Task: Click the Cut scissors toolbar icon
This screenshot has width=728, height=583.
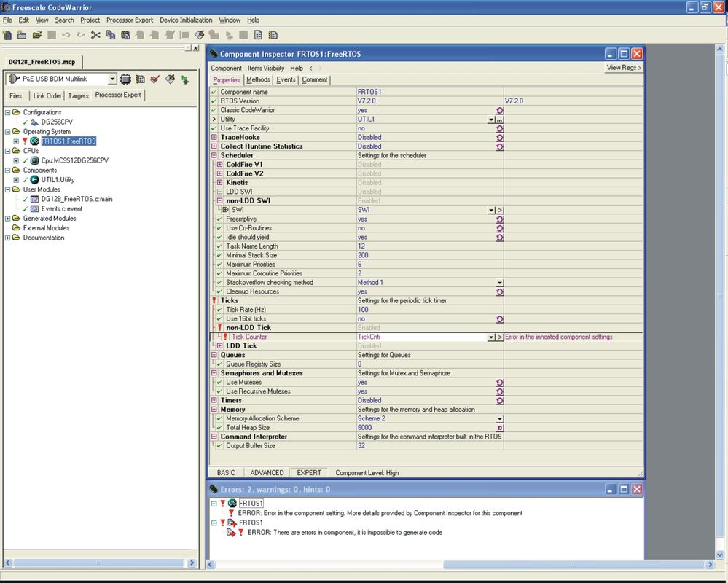Action: coord(95,35)
